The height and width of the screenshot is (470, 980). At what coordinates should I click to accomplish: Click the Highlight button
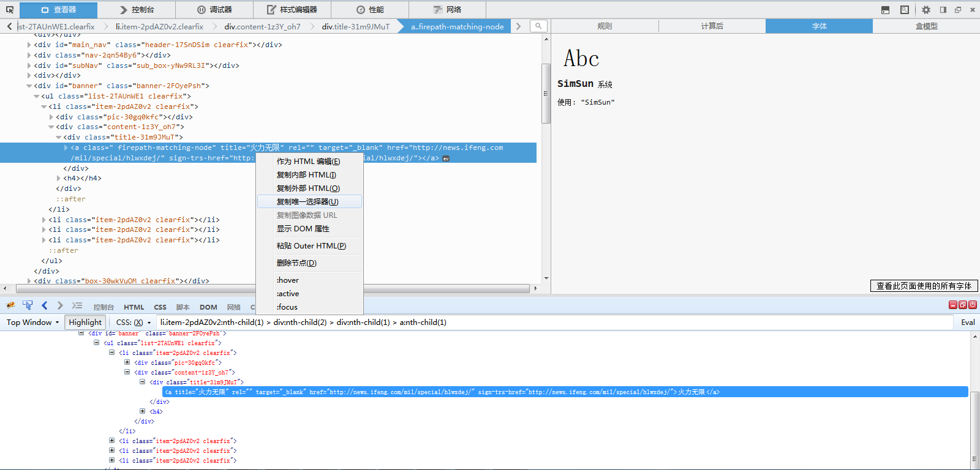[85, 323]
